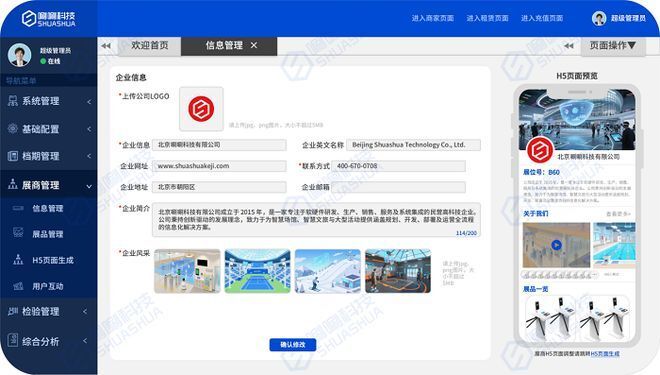Click the header admin avatar icon
This screenshot has width=660, height=375.
click(x=599, y=19)
